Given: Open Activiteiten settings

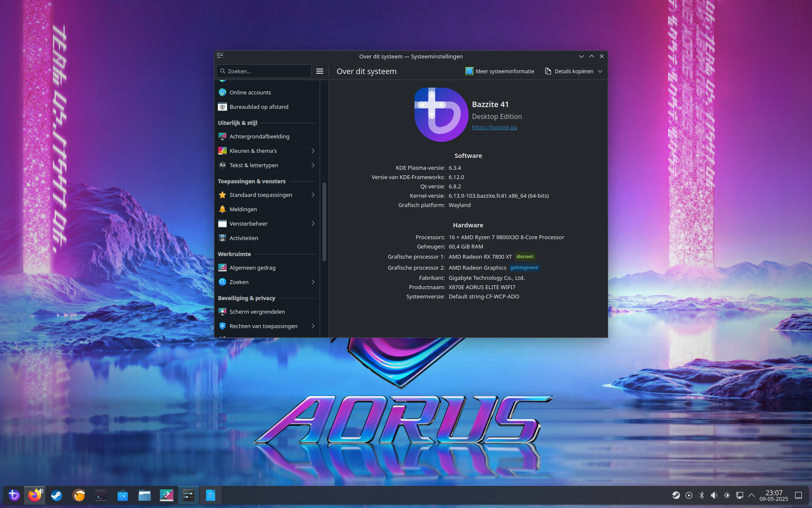Looking at the screenshot, I should (267, 238).
